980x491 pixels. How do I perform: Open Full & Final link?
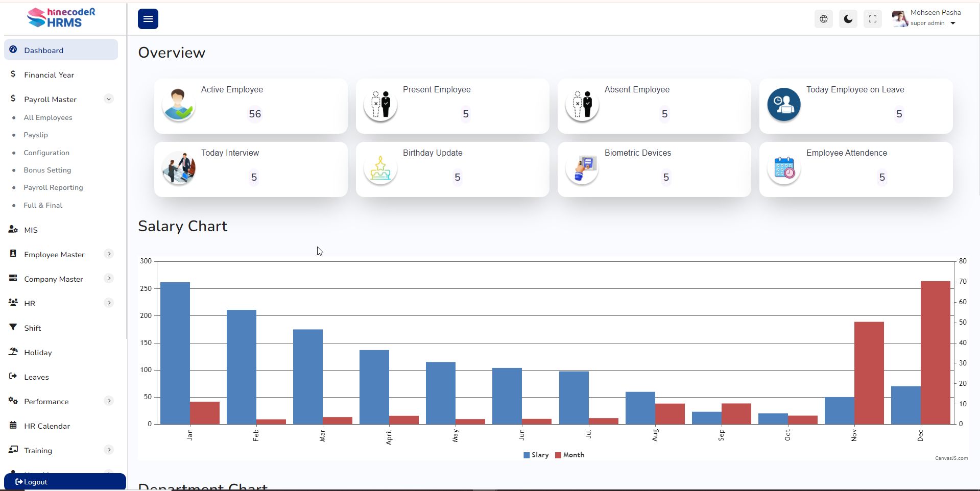[x=43, y=205]
